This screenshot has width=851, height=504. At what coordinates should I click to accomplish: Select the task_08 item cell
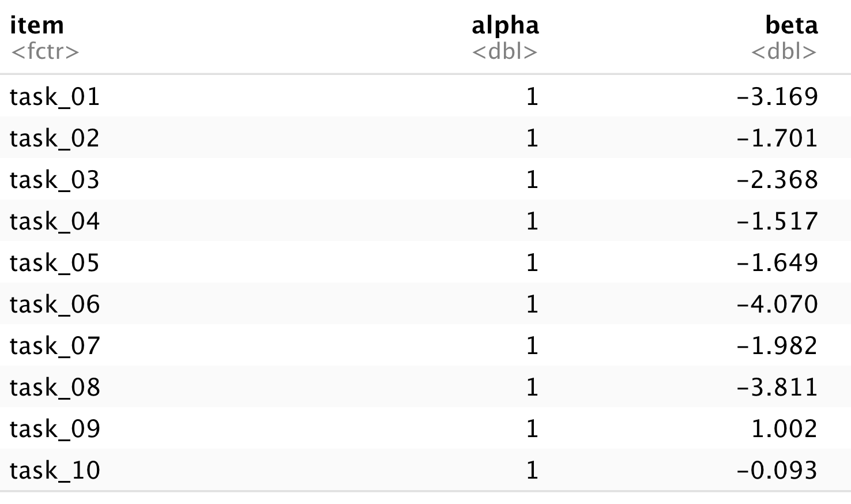click(55, 387)
